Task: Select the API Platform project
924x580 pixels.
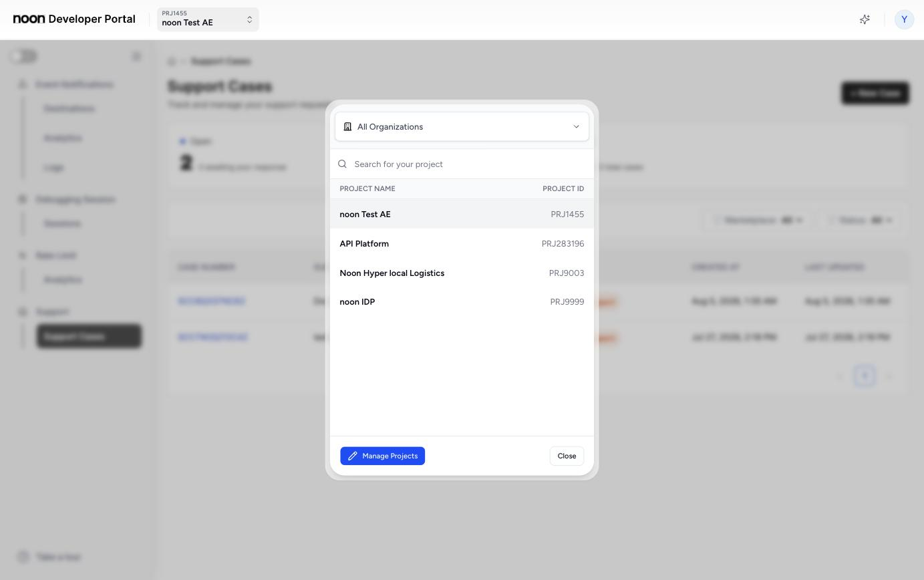Action: pyautogui.click(x=462, y=243)
